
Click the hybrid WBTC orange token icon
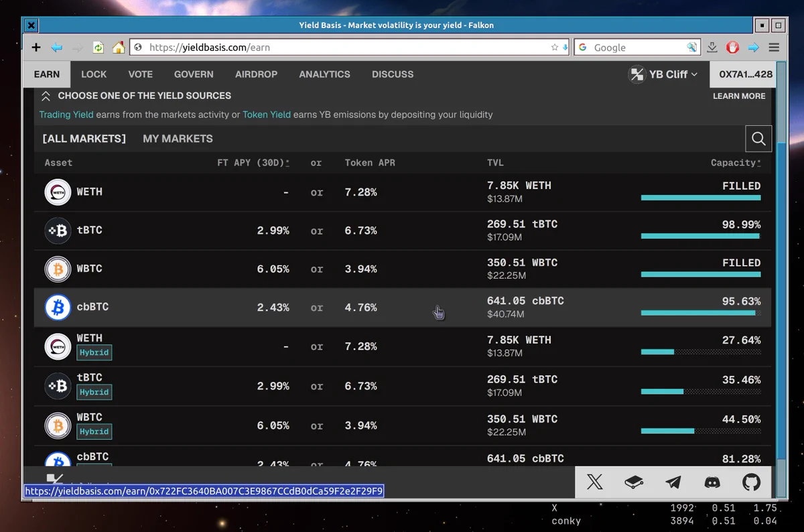[58, 425]
